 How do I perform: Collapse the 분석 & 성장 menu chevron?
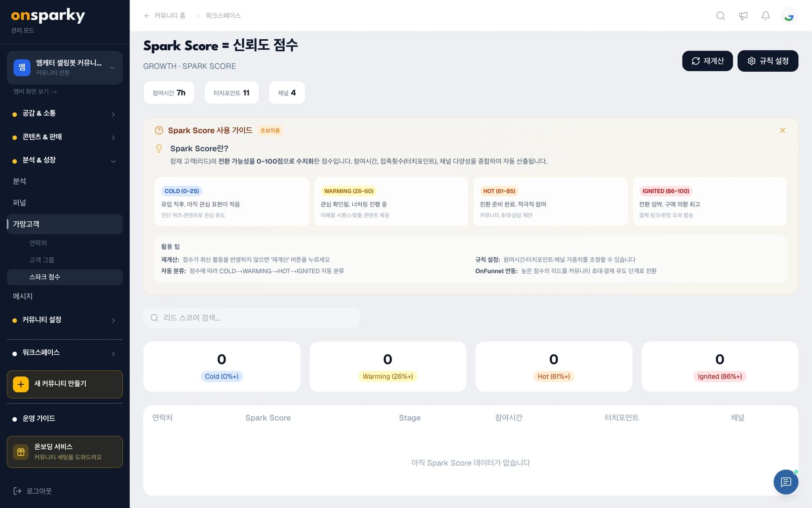click(x=113, y=161)
